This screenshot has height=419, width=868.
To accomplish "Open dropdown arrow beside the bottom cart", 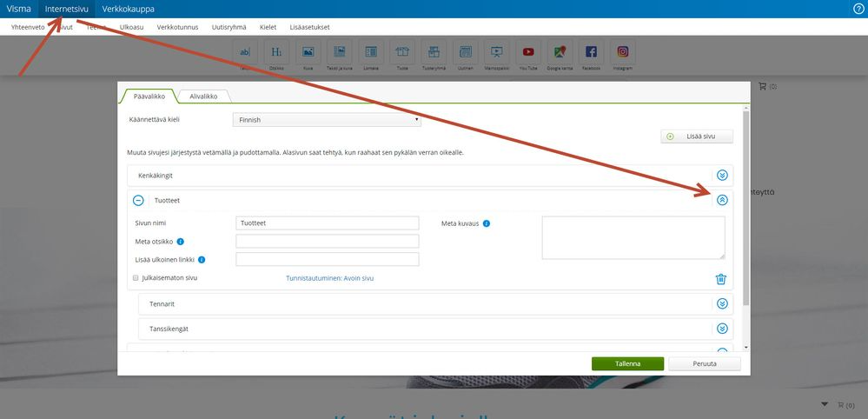I will point(825,404).
